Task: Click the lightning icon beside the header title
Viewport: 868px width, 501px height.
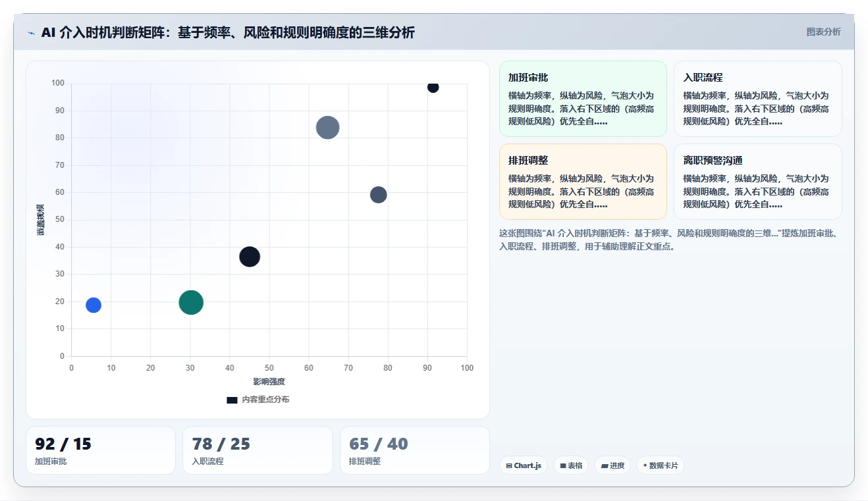Action: coord(32,33)
